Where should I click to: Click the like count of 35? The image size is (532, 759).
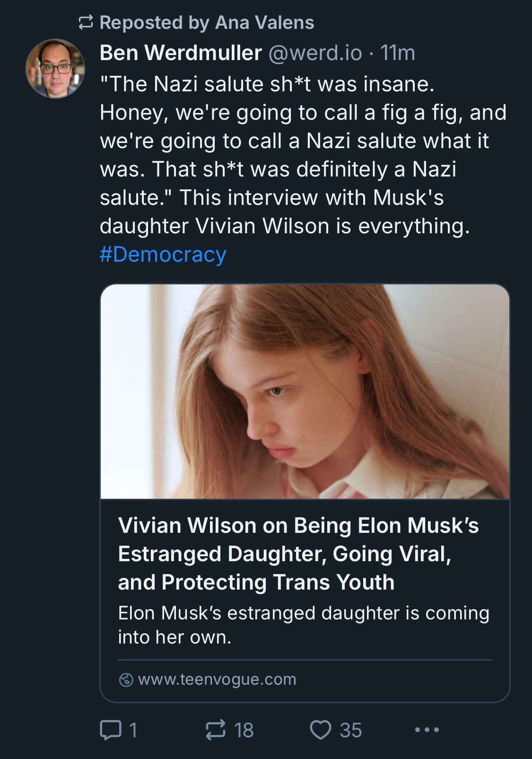[350, 730]
